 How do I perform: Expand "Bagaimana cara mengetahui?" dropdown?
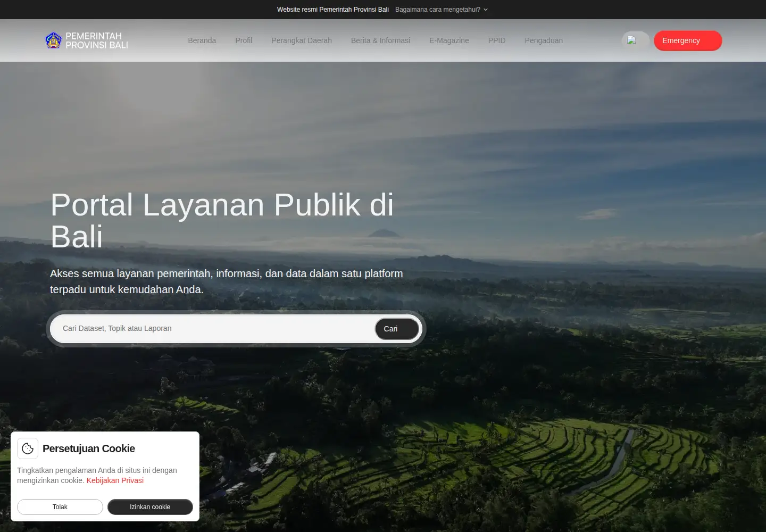pyautogui.click(x=442, y=10)
